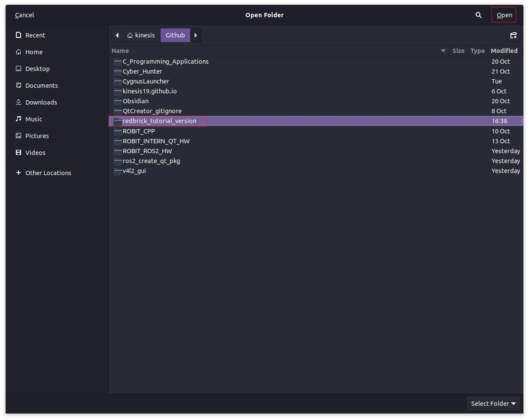Screen dimensions: 529x420
Task: Click folder icon of ros2_create_qt_pkg
Action: click(118, 161)
